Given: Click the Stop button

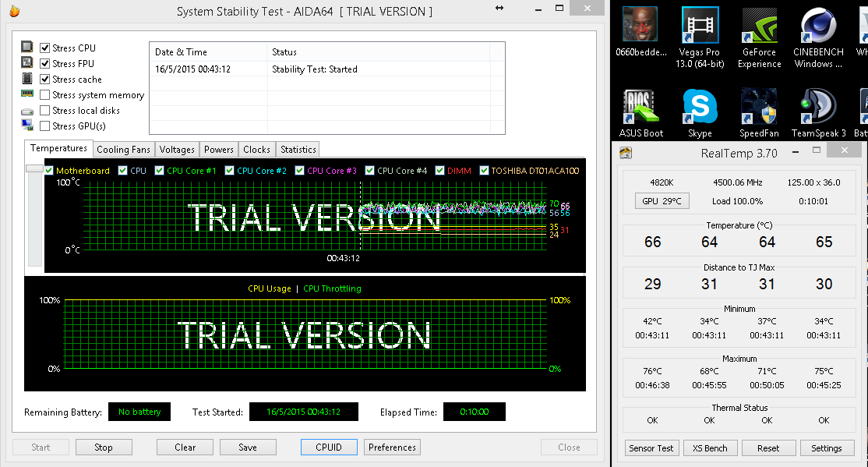Looking at the screenshot, I should click(x=104, y=447).
